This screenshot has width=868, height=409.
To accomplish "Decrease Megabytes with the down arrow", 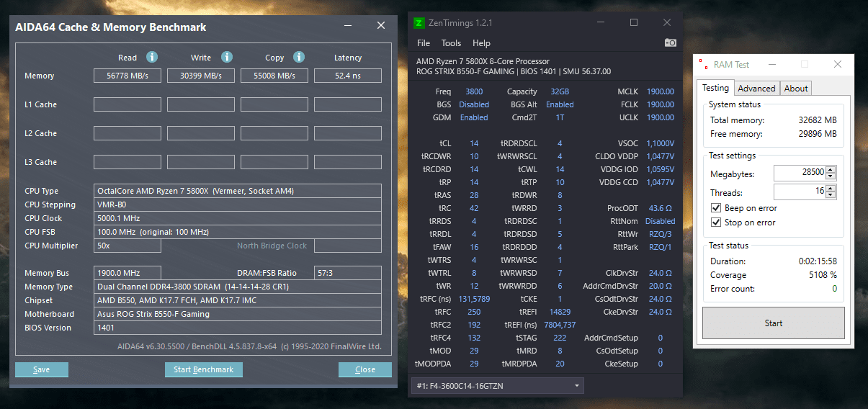I will (831, 176).
